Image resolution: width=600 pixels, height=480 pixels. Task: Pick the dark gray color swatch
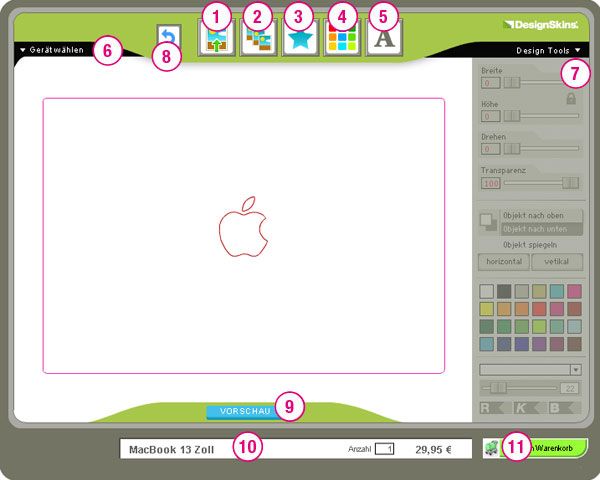504,292
